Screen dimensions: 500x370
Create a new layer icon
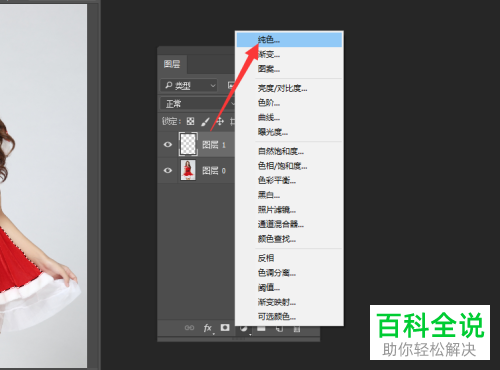279,329
